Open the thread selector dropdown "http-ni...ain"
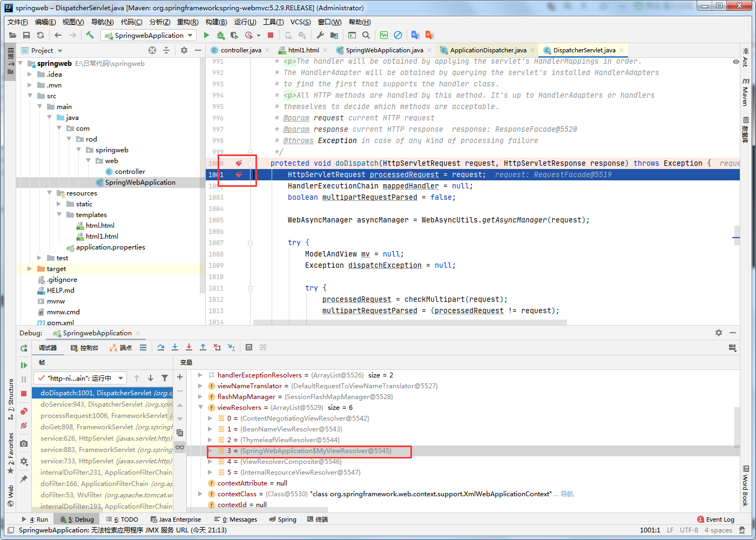The image size is (756, 540). coord(80,378)
